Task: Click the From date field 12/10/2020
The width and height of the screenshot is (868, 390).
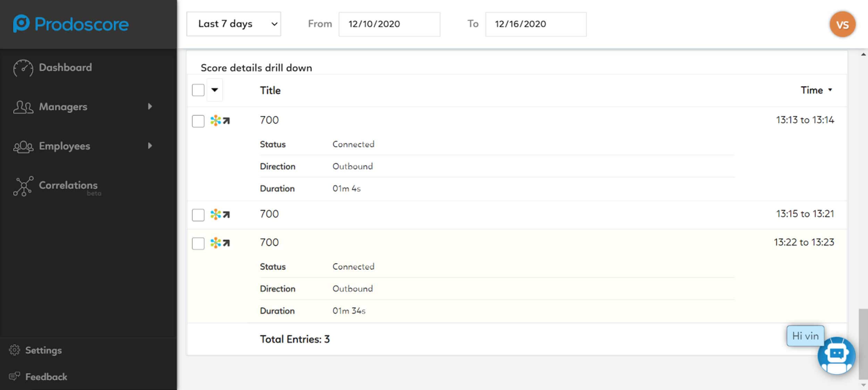Action: point(389,24)
